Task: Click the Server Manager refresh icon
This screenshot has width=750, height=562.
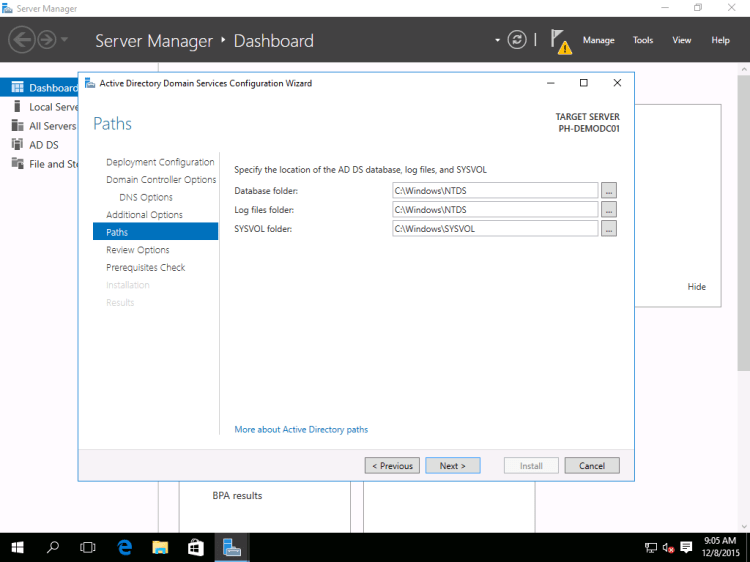Action: [517, 40]
